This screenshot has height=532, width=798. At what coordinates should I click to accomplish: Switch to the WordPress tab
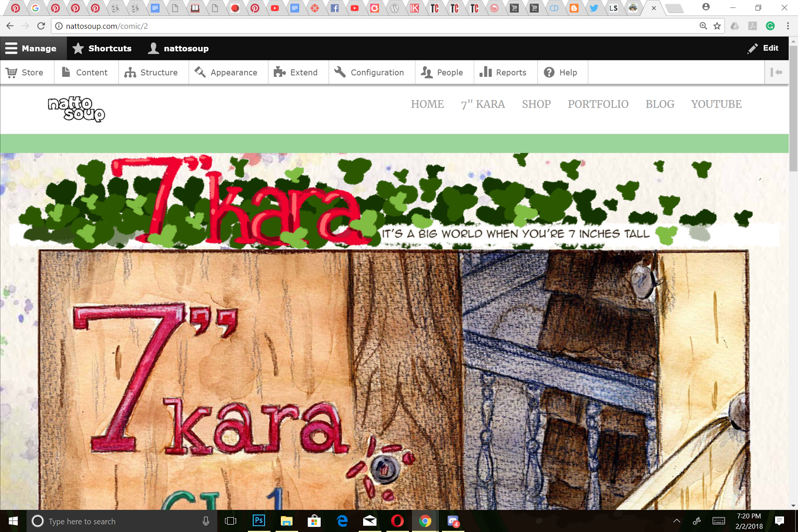point(395,8)
